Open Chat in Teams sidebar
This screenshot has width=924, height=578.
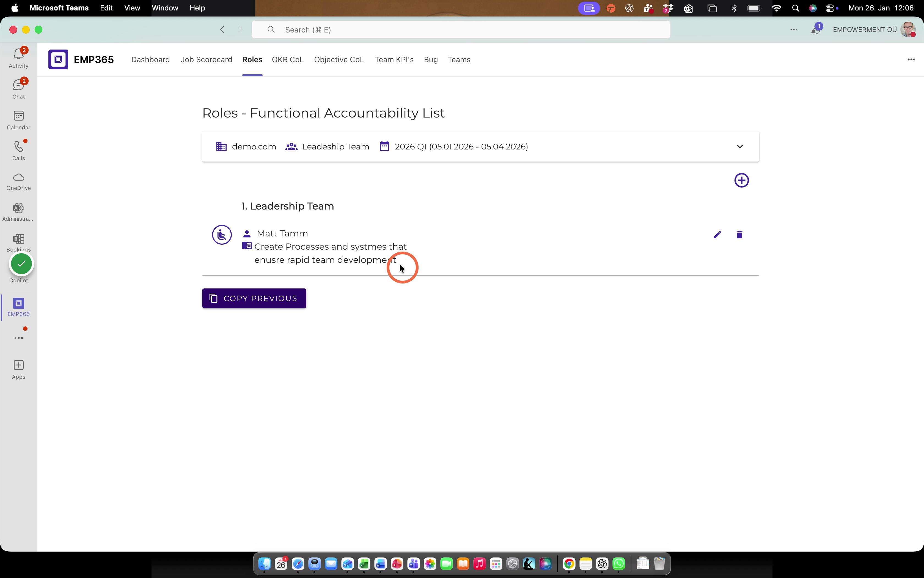18,89
